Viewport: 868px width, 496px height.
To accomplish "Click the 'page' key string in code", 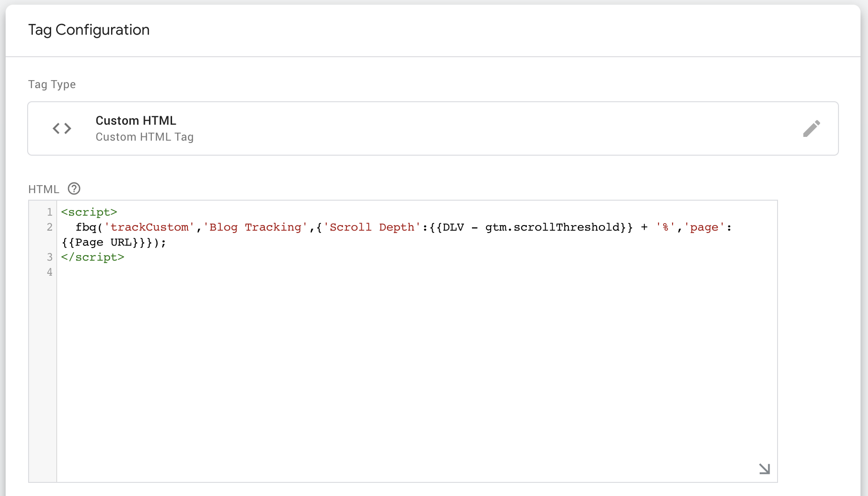I will [704, 227].
